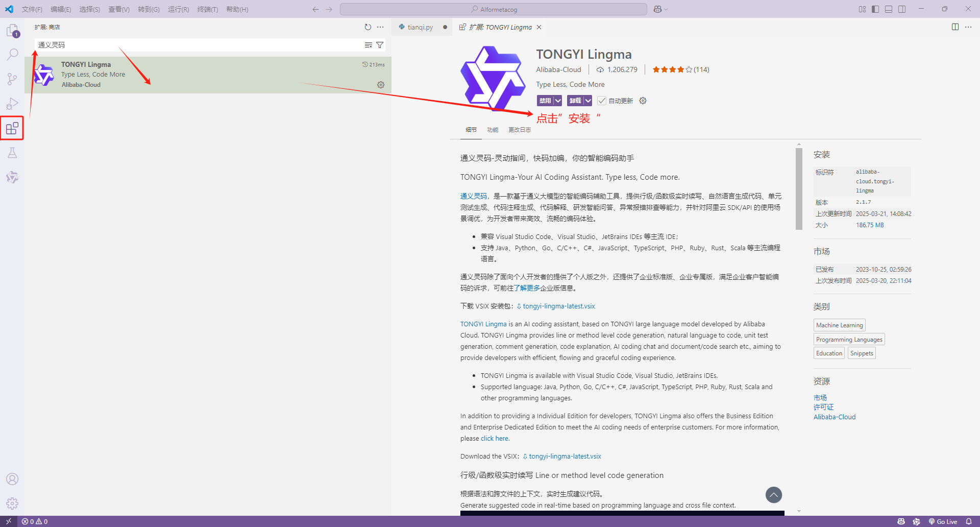Expand the disable button dropdown arrow

click(x=558, y=101)
